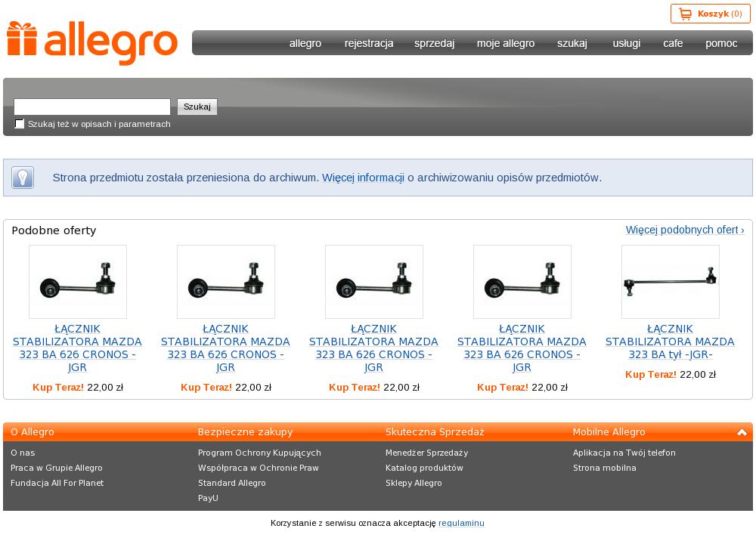The height and width of the screenshot is (538, 756).
Task: Open 'Więcej podobnych ofert' link
Action: coord(685,230)
